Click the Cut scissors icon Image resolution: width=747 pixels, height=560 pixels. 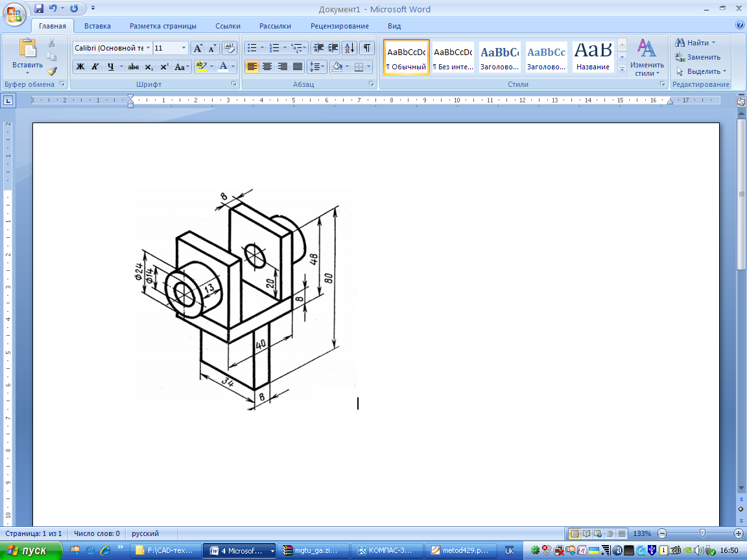click(52, 43)
